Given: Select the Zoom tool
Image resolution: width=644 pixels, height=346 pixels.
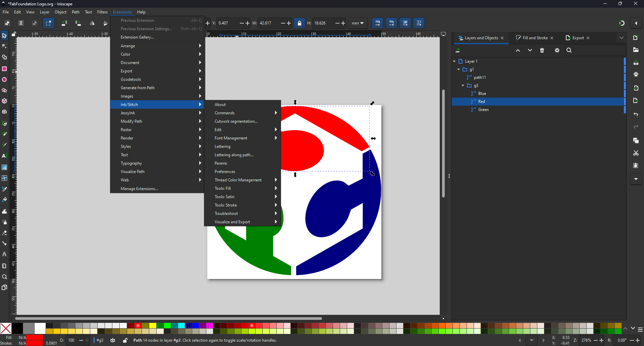Looking at the screenshot, I should (4, 277).
